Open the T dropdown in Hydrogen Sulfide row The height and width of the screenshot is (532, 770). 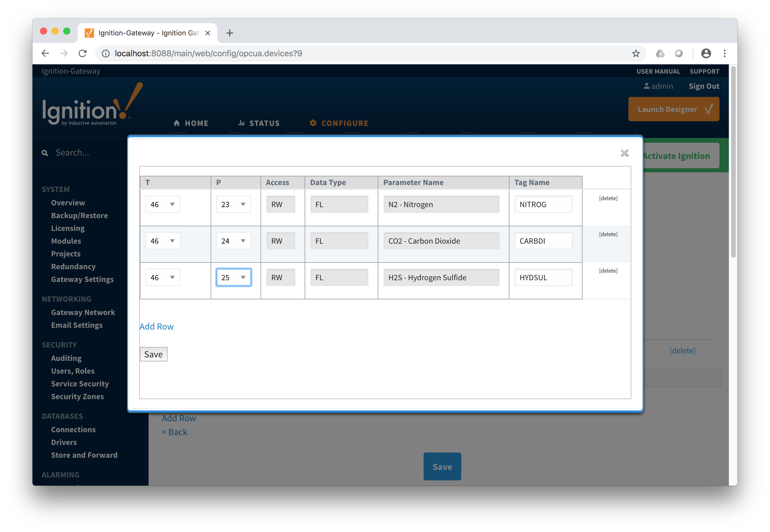(163, 277)
